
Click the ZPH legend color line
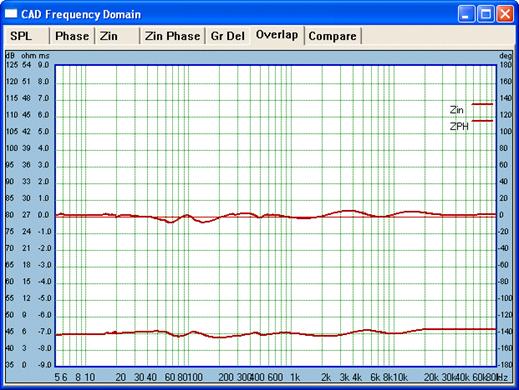[482, 121]
